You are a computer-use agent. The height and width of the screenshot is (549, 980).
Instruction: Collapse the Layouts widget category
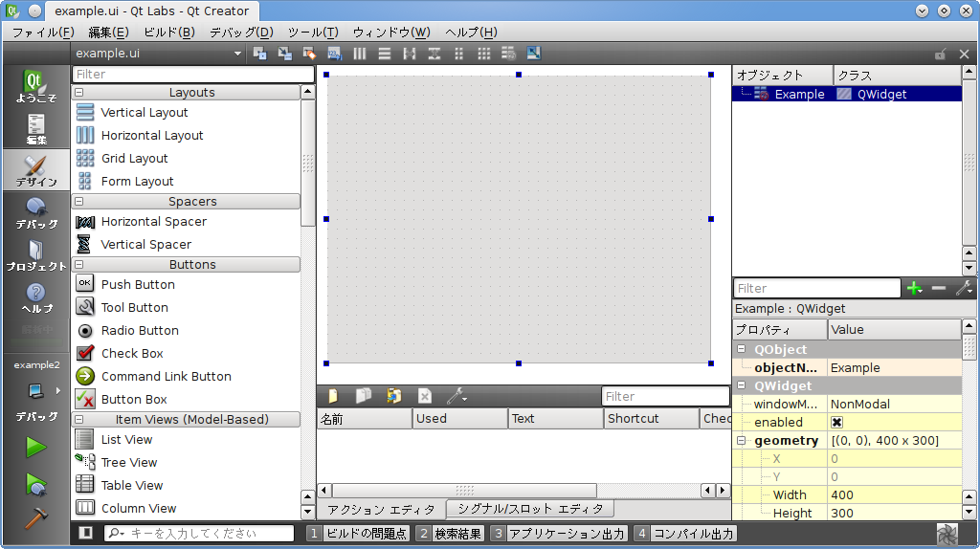click(x=78, y=93)
